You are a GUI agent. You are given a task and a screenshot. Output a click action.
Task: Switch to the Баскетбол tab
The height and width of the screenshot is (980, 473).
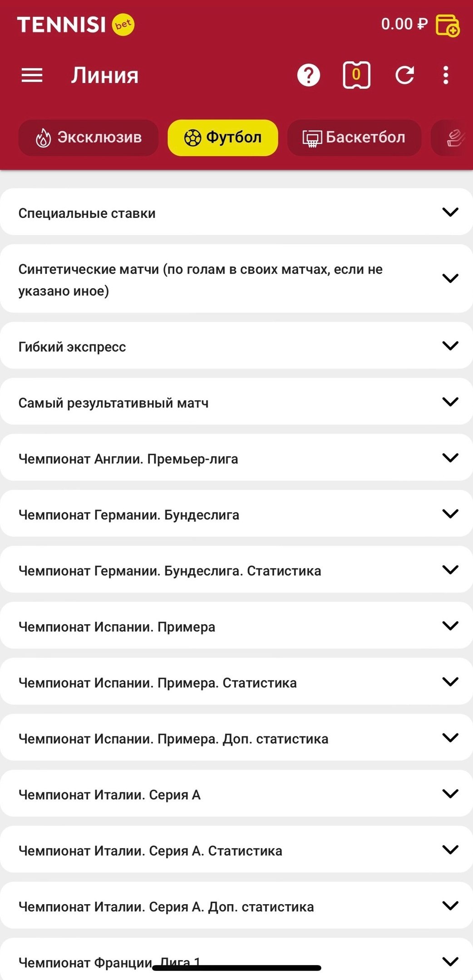tap(354, 138)
